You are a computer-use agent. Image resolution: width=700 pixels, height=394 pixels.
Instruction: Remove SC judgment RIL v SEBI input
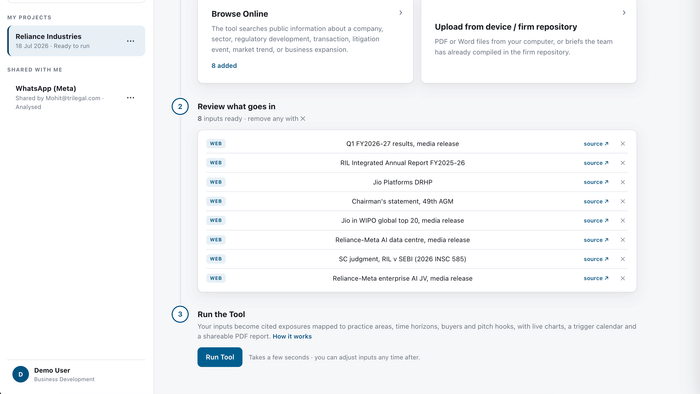[x=622, y=259]
